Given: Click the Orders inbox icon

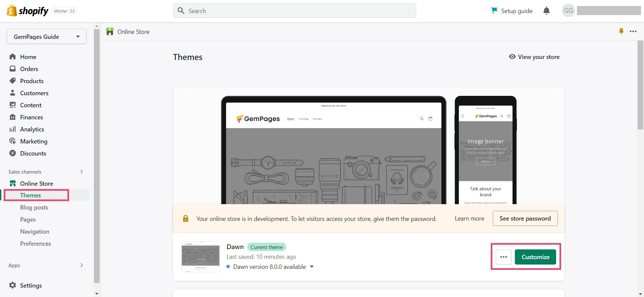Looking at the screenshot, I should coord(13,69).
